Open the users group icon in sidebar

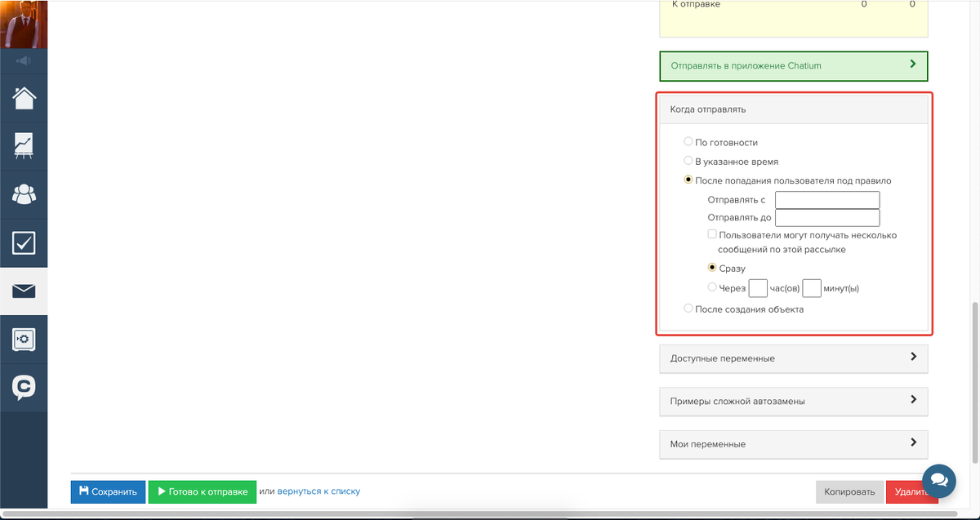coord(24,194)
